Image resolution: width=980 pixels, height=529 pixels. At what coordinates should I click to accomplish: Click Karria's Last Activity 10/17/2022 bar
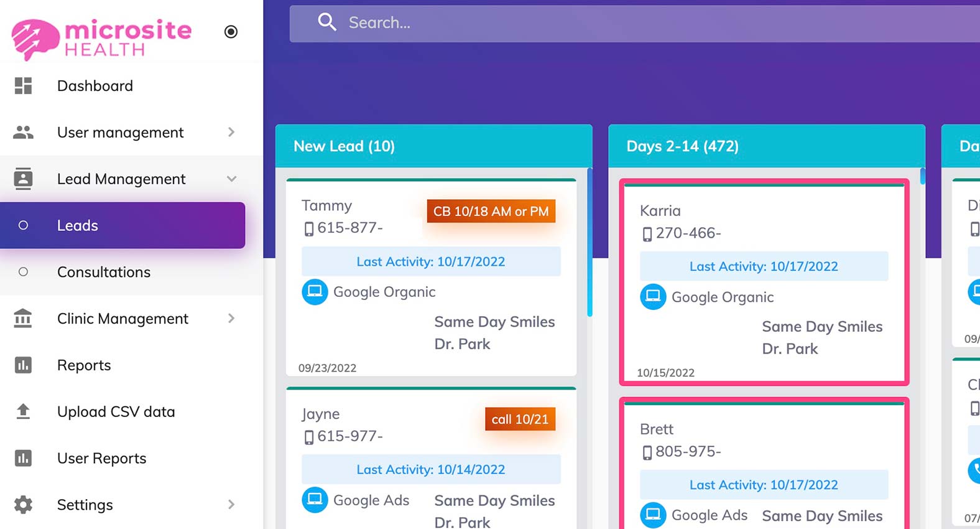[x=764, y=266]
